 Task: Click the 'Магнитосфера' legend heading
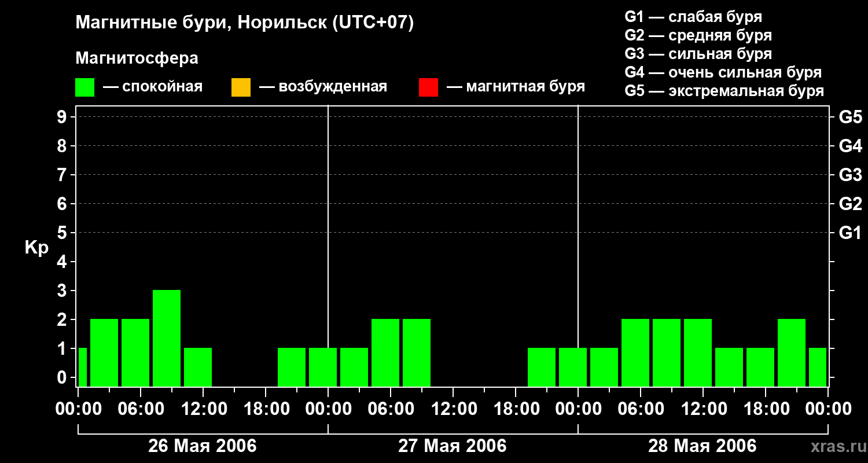[x=137, y=58]
